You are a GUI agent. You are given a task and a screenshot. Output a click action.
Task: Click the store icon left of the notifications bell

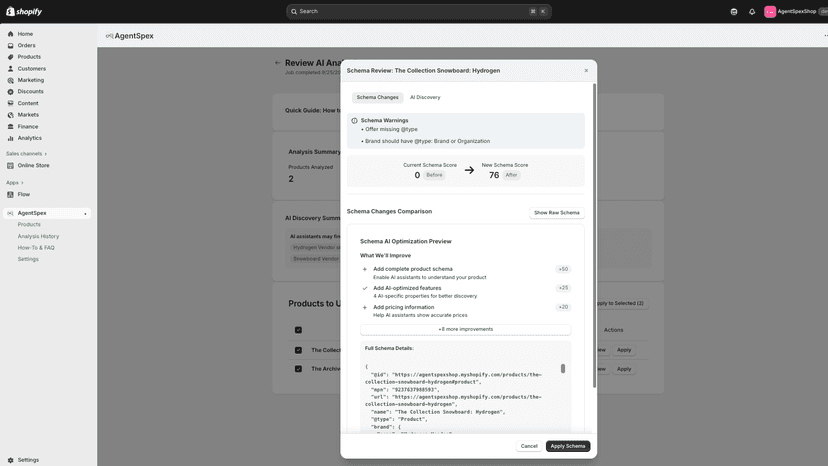(x=733, y=12)
